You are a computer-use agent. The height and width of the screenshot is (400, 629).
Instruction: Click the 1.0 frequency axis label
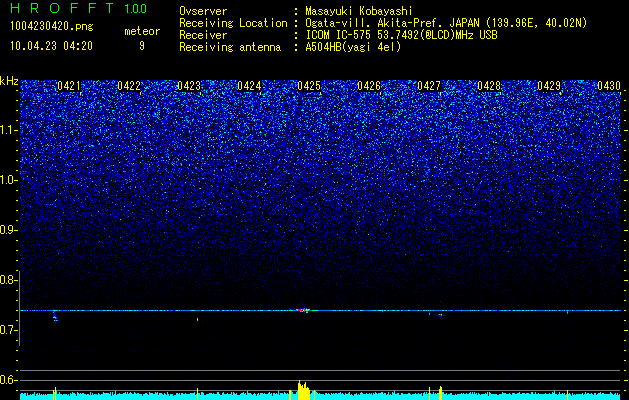pyautogui.click(x=8, y=180)
